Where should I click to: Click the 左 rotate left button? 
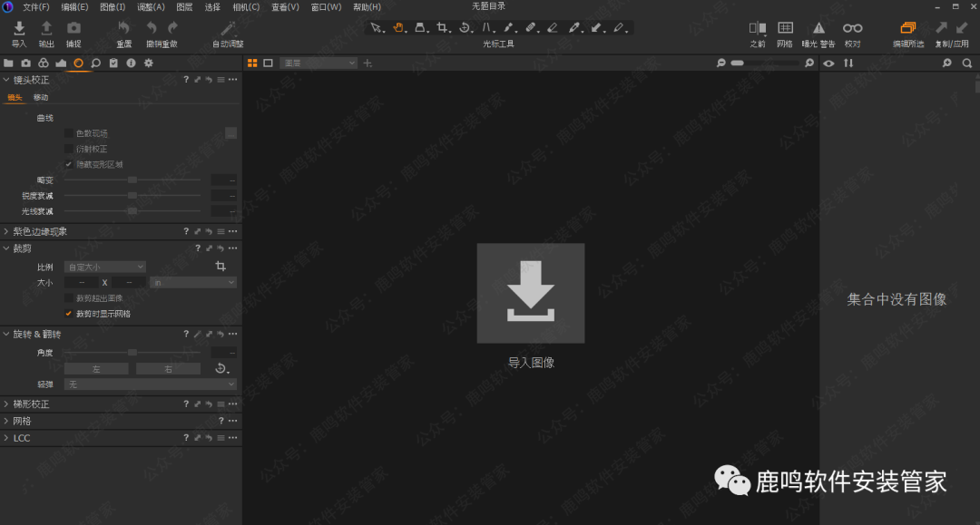[96, 369]
